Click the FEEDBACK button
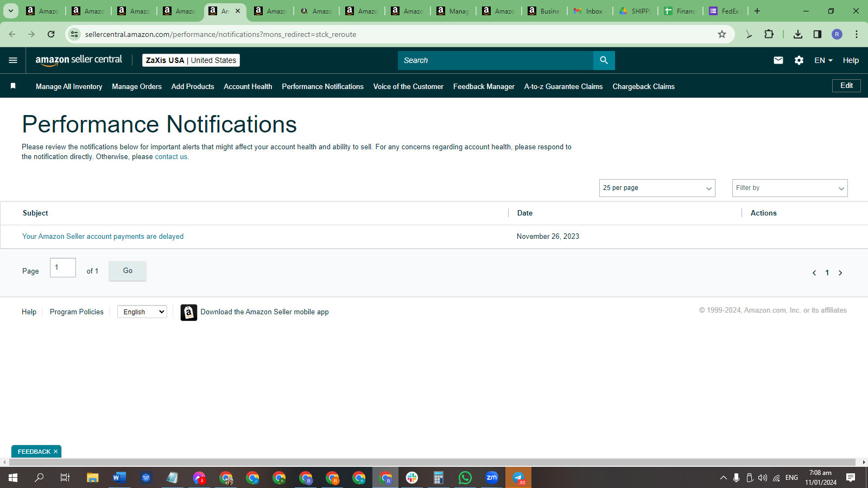Image resolution: width=868 pixels, height=488 pixels. [34, 452]
